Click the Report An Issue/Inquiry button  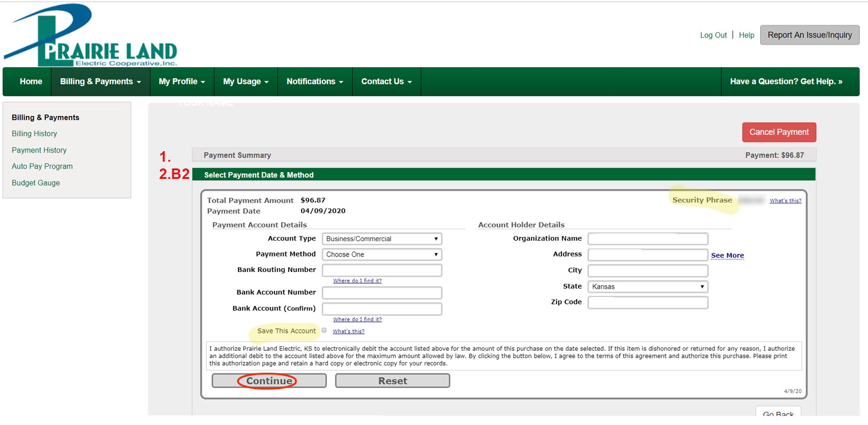click(810, 35)
